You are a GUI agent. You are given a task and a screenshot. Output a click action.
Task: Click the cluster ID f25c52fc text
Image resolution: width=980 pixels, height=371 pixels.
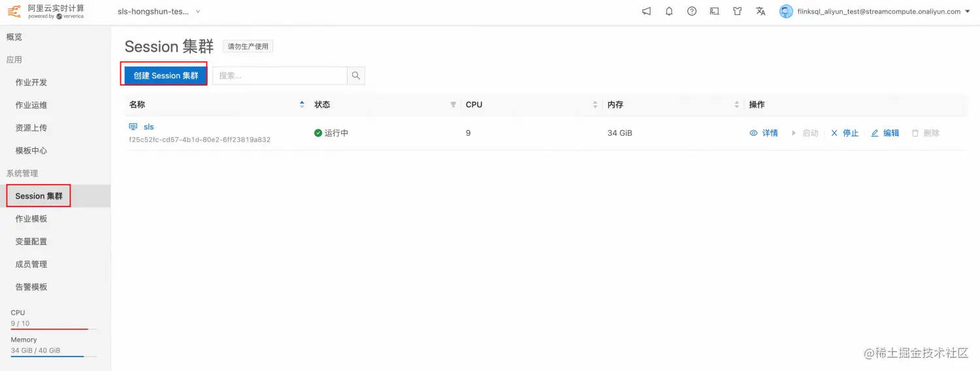point(200,140)
